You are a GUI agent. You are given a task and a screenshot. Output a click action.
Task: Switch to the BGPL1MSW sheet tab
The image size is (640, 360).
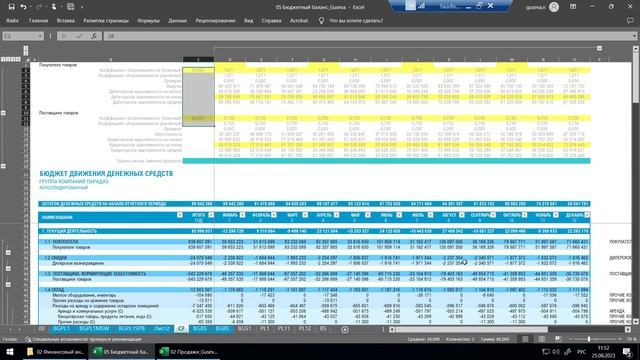pos(94,329)
